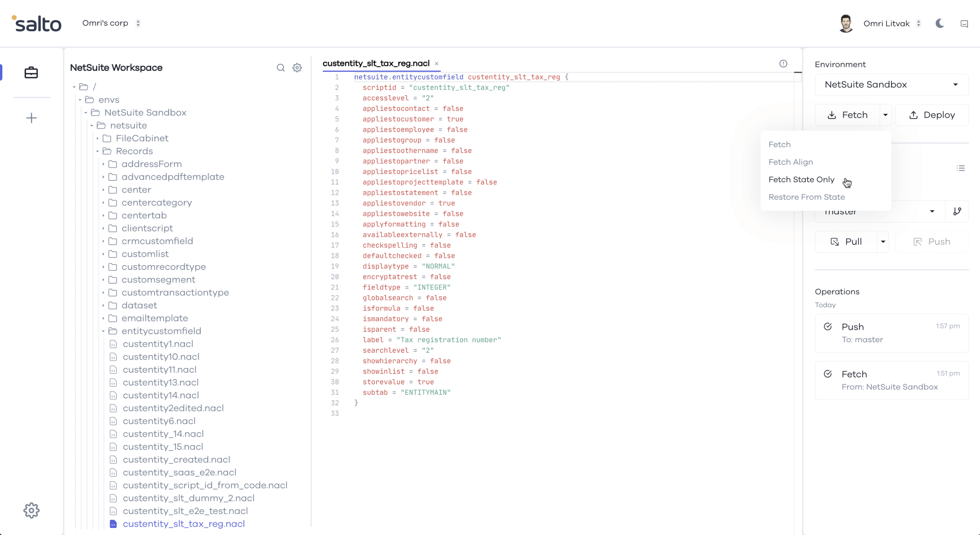Open custentity_slt_dummy_2.nacl file
The width and height of the screenshot is (980, 535).
click(188, 499)
